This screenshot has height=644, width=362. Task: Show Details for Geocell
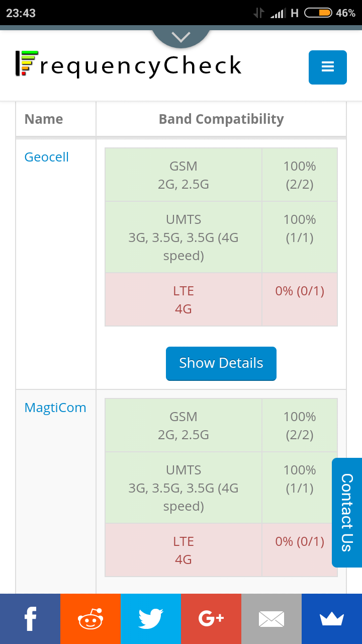coord(221,363)
